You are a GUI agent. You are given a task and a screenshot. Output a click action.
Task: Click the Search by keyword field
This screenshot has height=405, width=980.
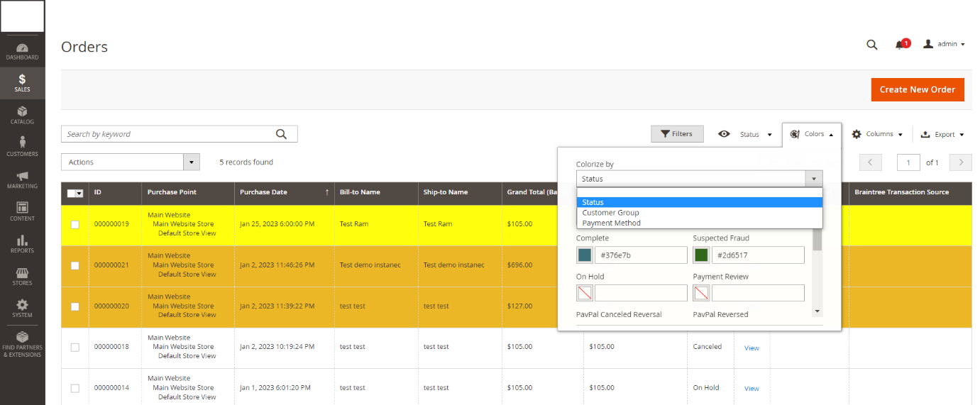pyautogui.click(x=168, y=134)
